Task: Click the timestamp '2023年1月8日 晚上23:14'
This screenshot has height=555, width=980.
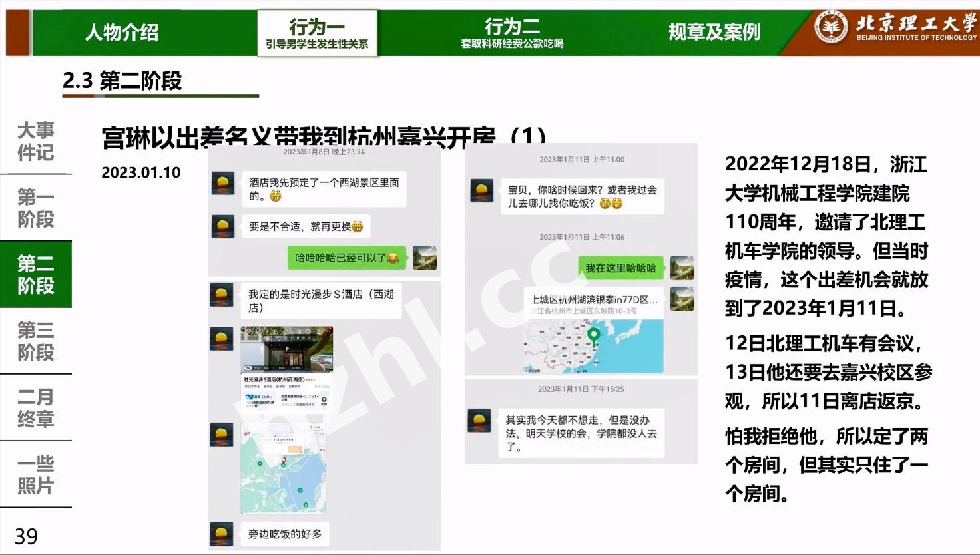Action: click(x=324, y=152)
